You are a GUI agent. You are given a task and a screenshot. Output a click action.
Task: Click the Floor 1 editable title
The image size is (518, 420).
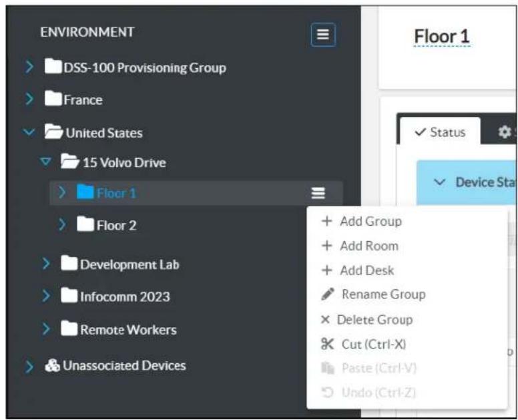[x=442, y=36]
